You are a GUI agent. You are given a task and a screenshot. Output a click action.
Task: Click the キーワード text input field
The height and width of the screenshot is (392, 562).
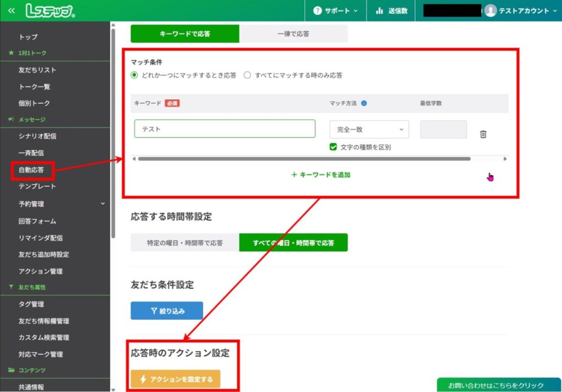tap(224, 129)
